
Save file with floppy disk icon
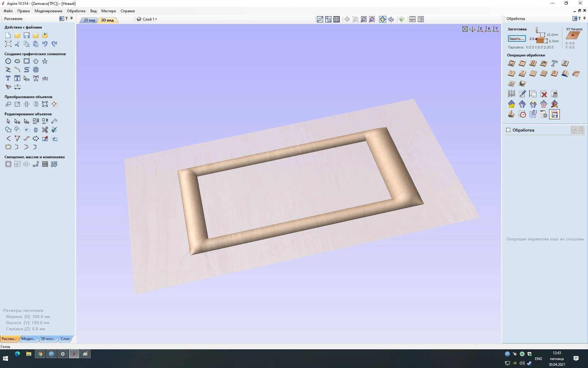(x=27, y=35)
